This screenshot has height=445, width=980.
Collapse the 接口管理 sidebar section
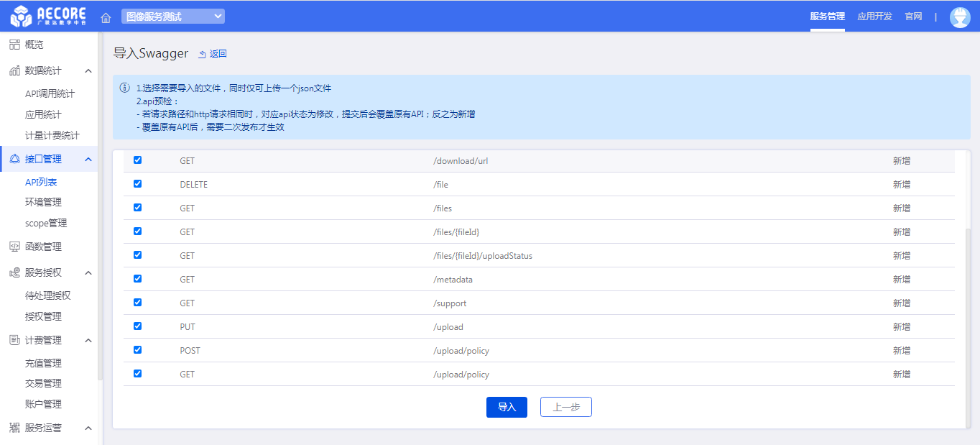(x=88, y=159)
